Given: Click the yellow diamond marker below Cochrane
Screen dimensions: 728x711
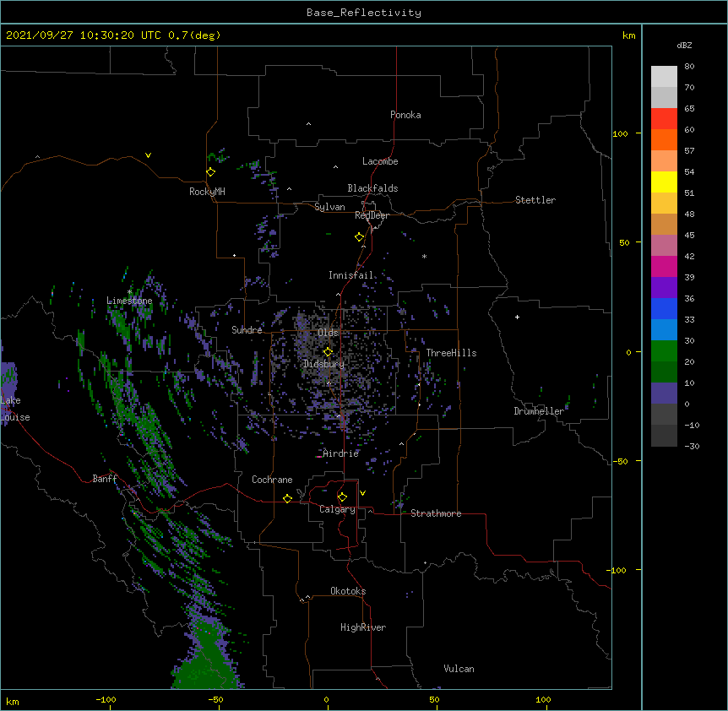Looking at the screenshot, I should coord(287,498).
